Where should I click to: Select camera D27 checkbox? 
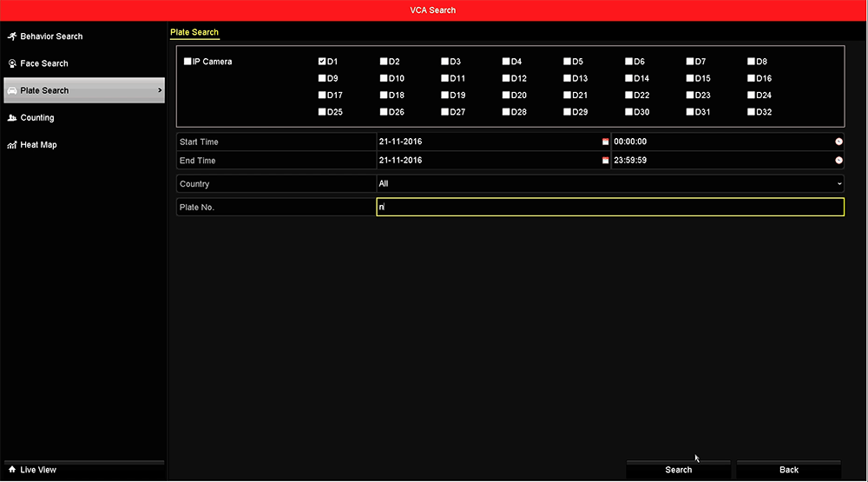[444, 112]
